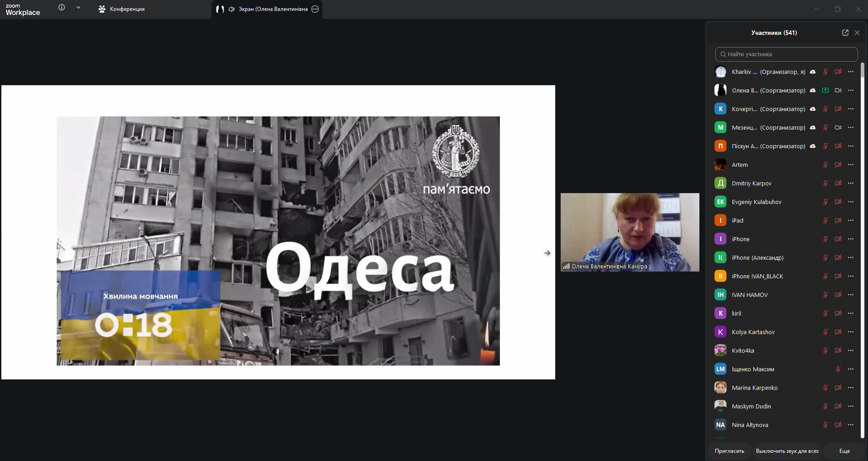Expand the dropdown next to Zoom Workplace

pos(78,7)
